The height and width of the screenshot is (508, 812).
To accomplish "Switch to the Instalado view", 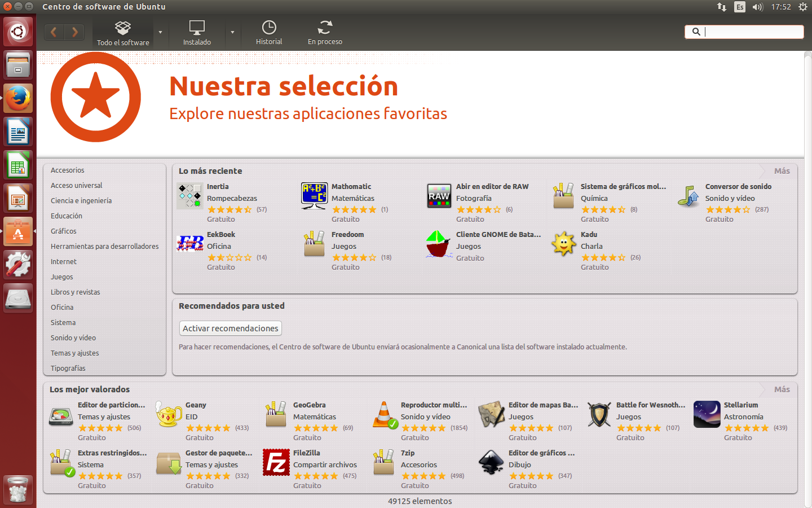I will coord(197,33).
